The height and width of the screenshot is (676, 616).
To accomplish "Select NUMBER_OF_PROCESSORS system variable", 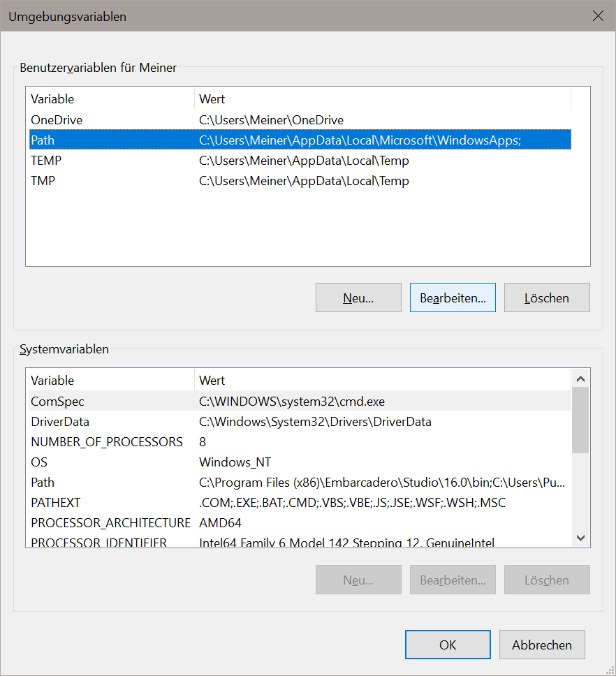I will click(107, 442).
